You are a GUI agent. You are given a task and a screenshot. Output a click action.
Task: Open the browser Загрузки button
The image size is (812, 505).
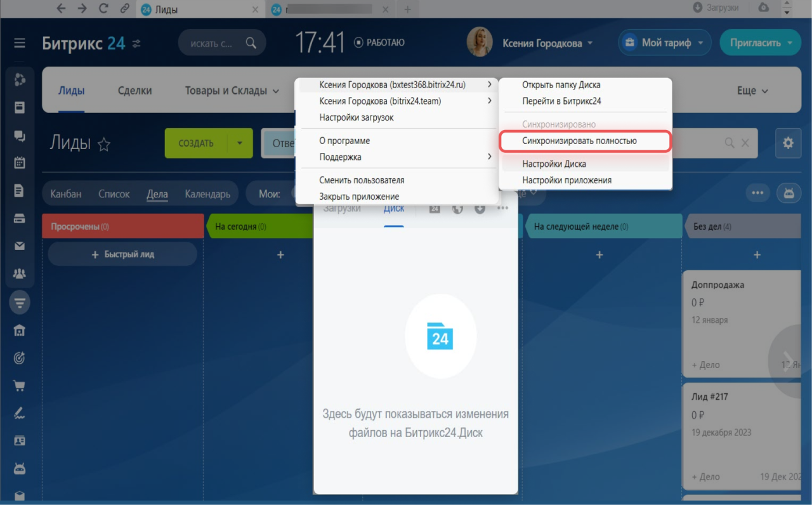click(716, 8)
